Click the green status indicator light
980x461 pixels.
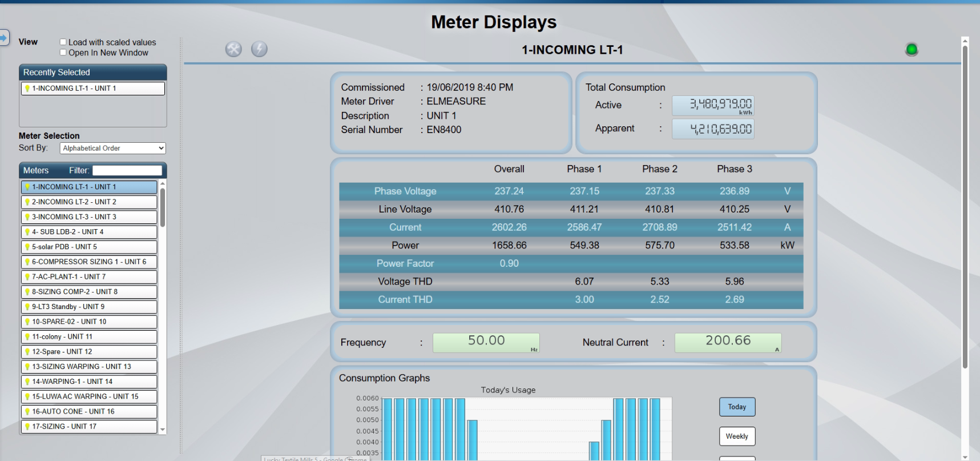[912, 50]
